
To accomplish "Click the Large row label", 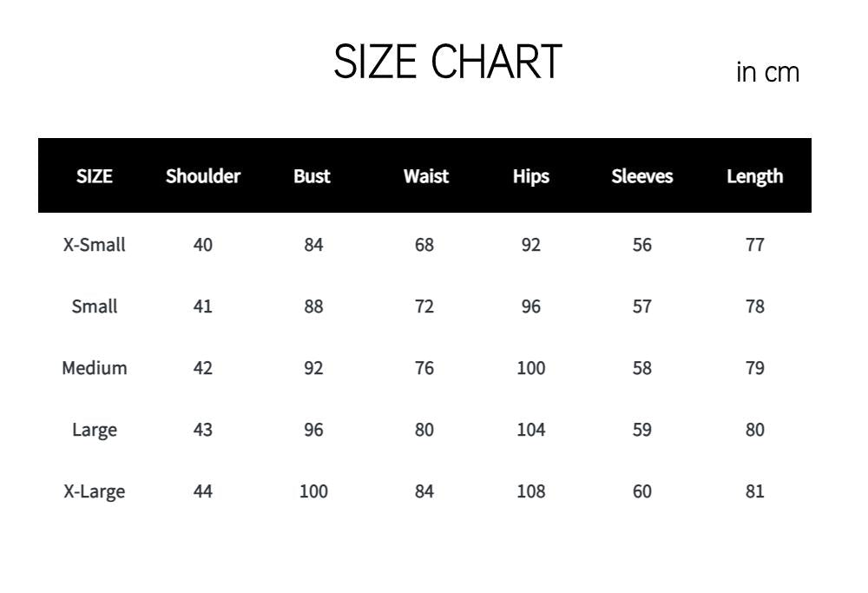I will pyautogui.click(x=94, y=431).
